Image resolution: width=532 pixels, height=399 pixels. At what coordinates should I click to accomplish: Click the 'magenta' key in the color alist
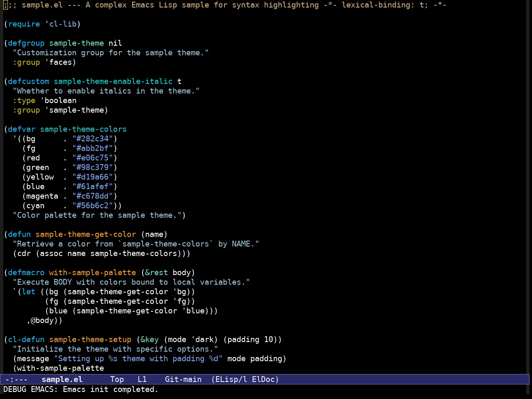[42, 196]
